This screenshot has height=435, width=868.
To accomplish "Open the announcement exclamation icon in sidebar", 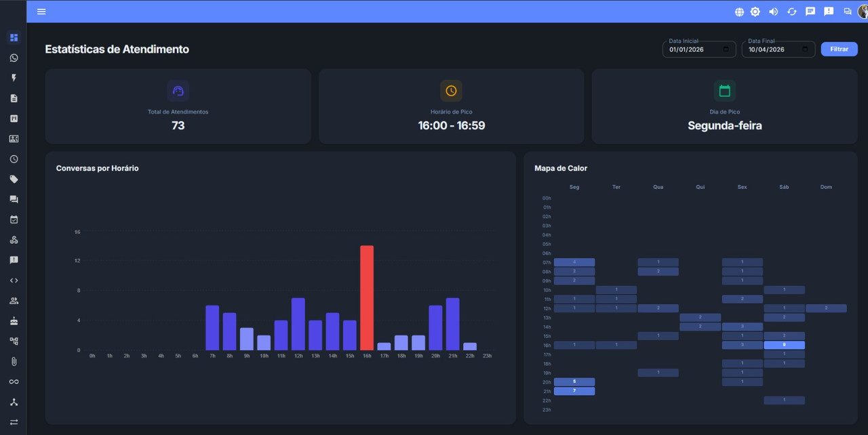I will (x=14, y=260).
